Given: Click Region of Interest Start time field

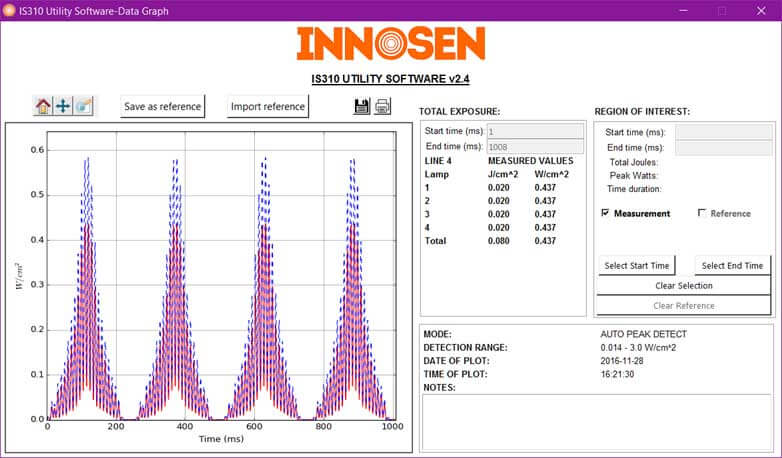Looking at the screenshot, I should (724, 132).
